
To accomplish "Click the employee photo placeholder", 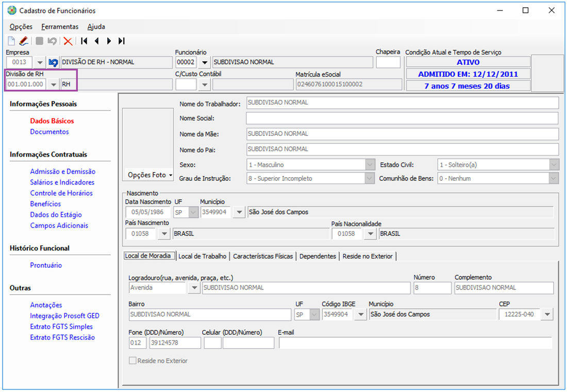I will [148, 139].
